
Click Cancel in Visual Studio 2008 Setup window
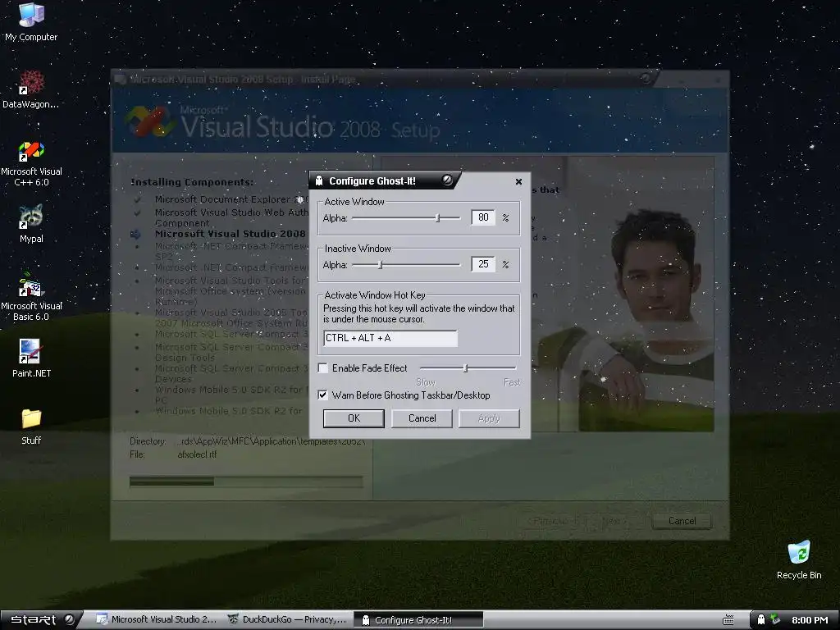(x=682, y=521)
